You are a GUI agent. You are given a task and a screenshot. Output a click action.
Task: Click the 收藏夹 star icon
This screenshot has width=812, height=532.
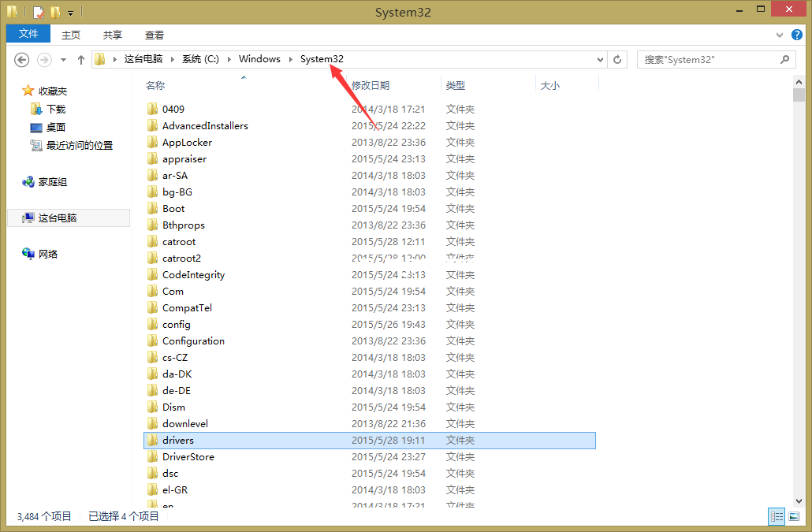pos(28,91)
